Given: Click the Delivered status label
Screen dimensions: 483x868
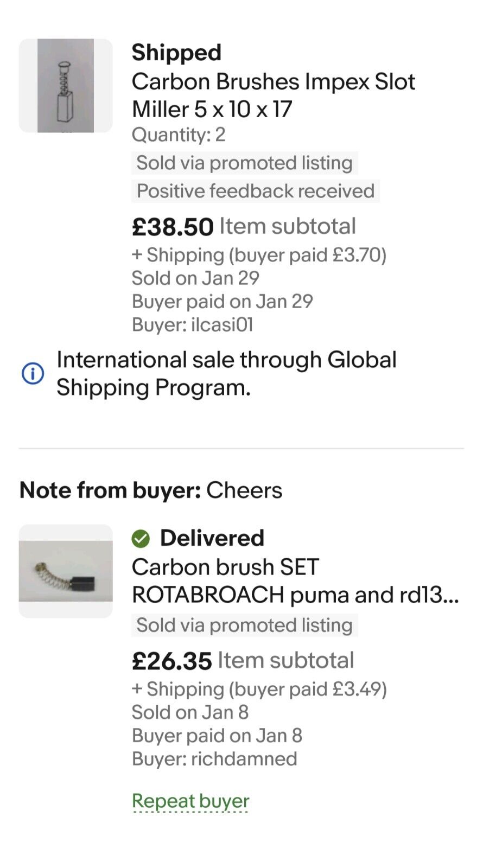Looking at the screenshot, I should 212,538.
